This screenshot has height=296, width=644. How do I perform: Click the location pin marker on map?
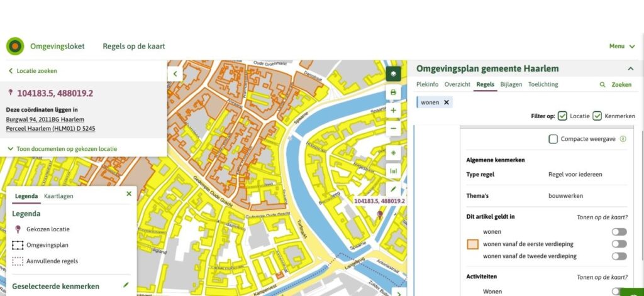click(380, 214)
